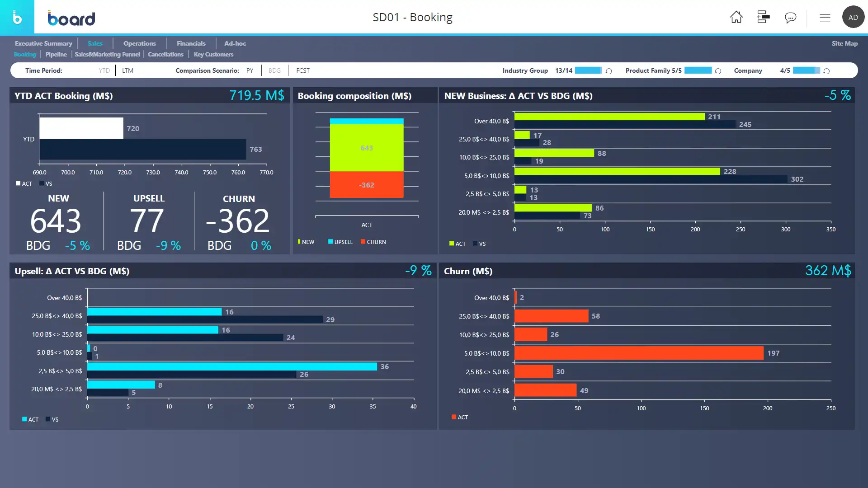
Task: Click Churn bar labeled 58
Action: (552, 316)
